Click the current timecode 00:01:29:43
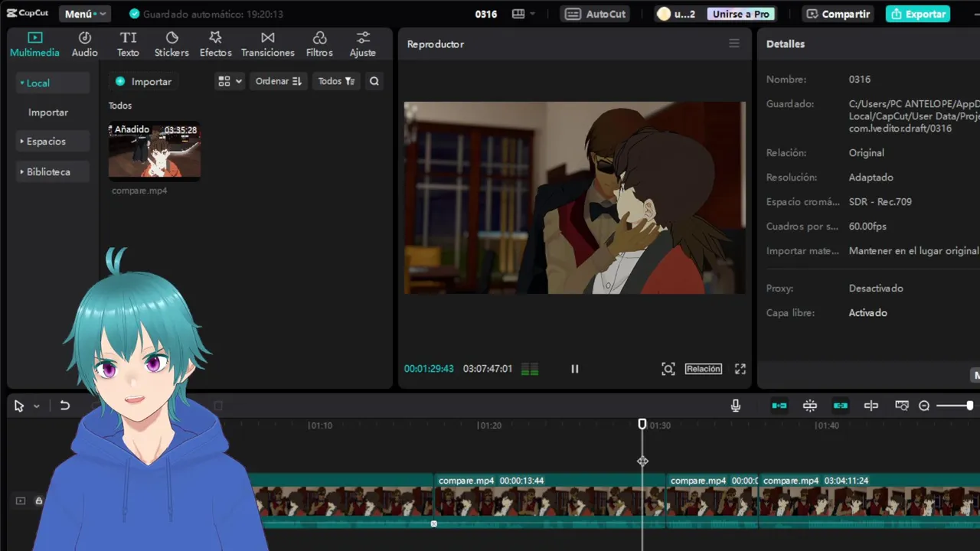The image size is (980, 551). [x=429, y=369]
